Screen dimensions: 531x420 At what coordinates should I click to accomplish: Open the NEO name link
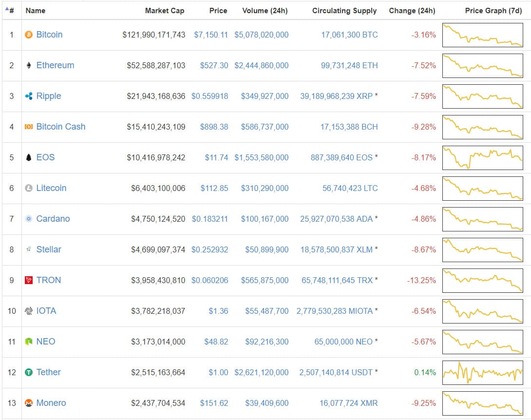click(x=46, y=342)
